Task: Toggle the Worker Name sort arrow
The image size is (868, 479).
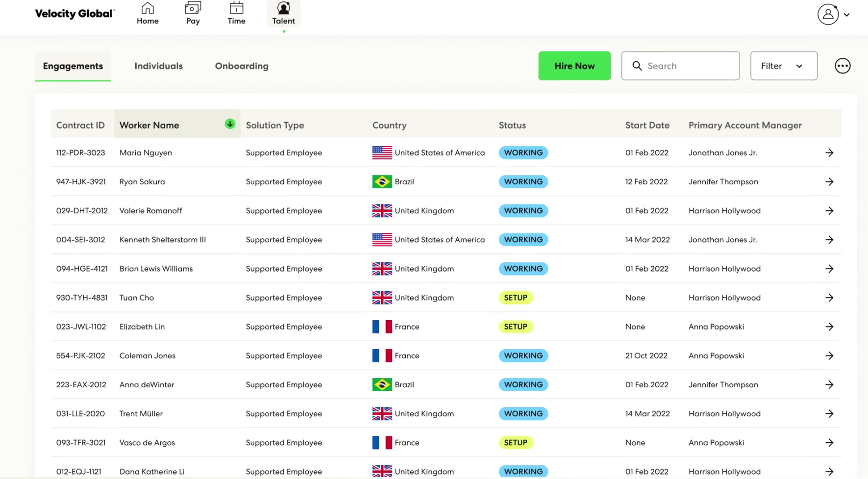Action: click(230, 124)
